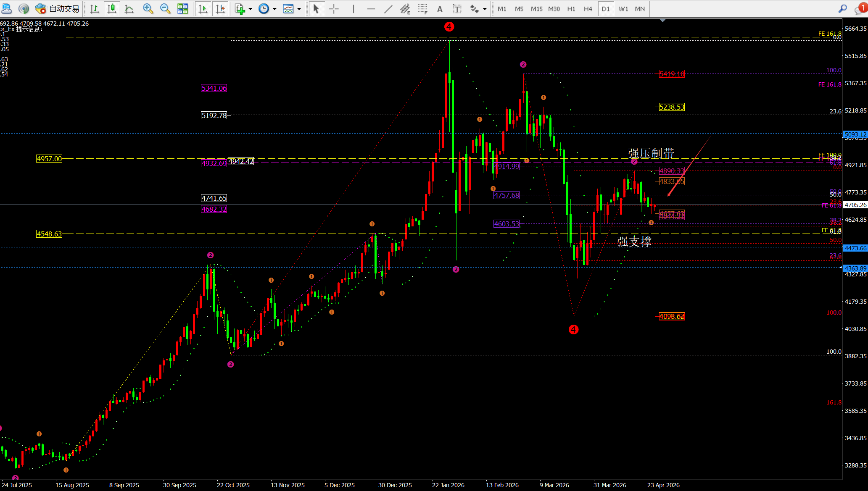
Task: Click M15 timeframe button
Action: click(536, 9)
